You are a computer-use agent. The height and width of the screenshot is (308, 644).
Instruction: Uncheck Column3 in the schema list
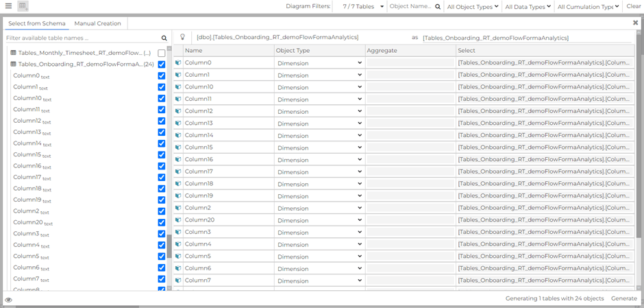tap(162, 233)
